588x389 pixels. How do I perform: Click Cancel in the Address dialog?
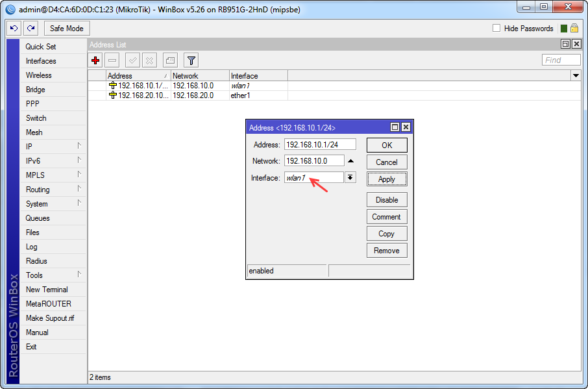click(x=387, y=162)
